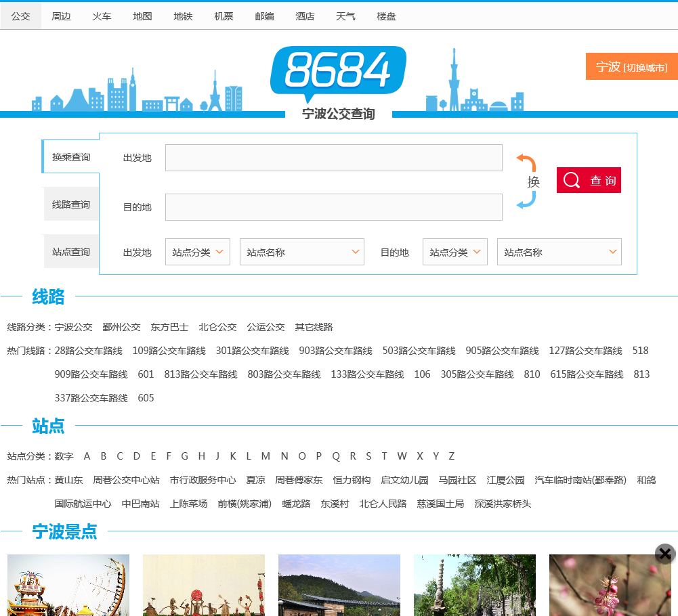Open 黄山东 station link
The width and height of the screenshot is (678, 616).
pyautogui.click(x=69, y=480)
